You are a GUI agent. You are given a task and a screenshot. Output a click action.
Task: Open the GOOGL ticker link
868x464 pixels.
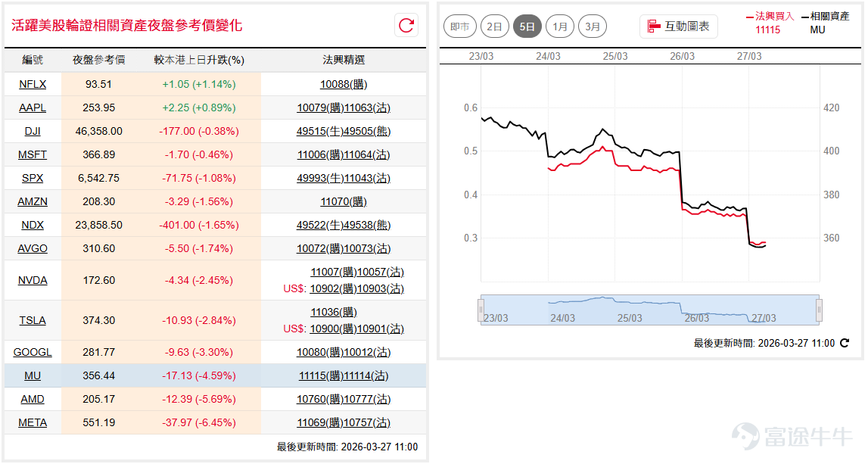[33, 352]
